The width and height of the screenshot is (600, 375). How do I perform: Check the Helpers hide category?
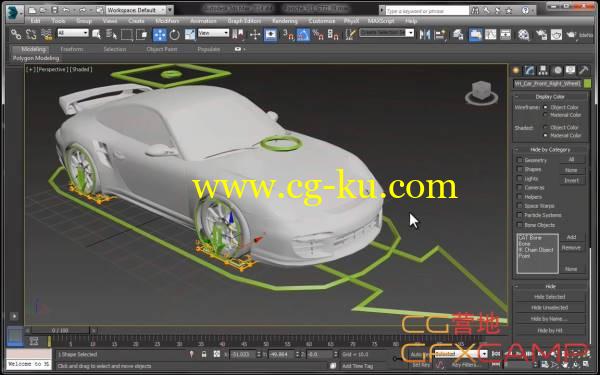pyautogui.click(x=520, y=197)
